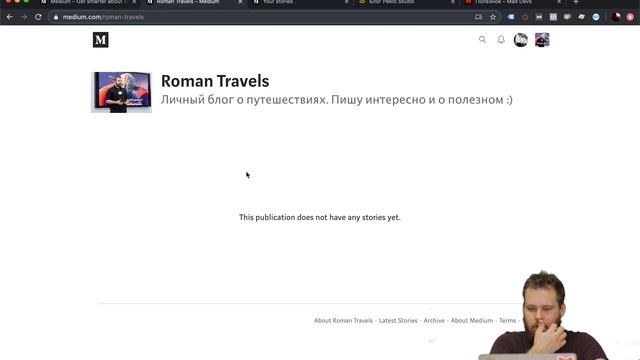Viewport: 640px width, 360px height.
Task: Click the lock icon in address bar
Action: tap(56, 17)
